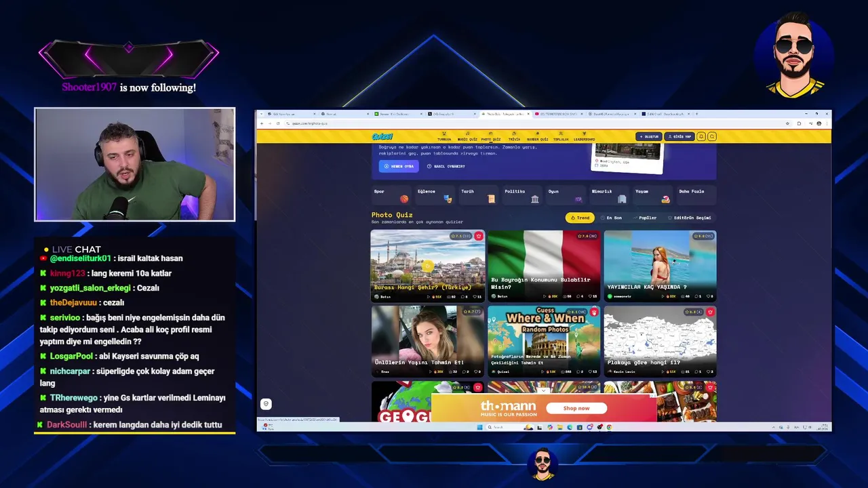Screen dimensions: 868x488
Task: Click the Shop now button in Thomann ad
Action: click(x=576, y=408)
